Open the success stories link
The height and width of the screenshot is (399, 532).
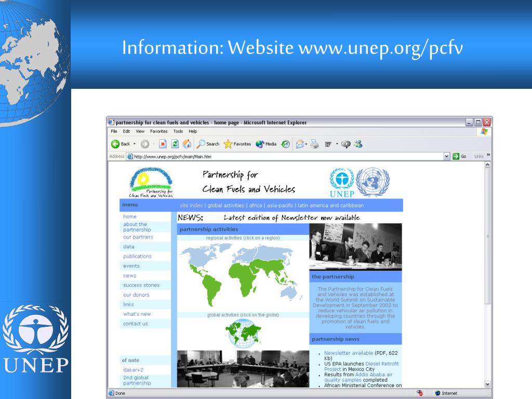[141, 285]
